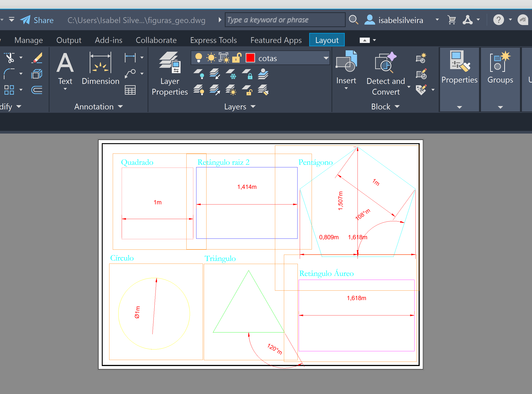Click the Share button
Screen dimensions: 532x394
[x=37, y=20]
